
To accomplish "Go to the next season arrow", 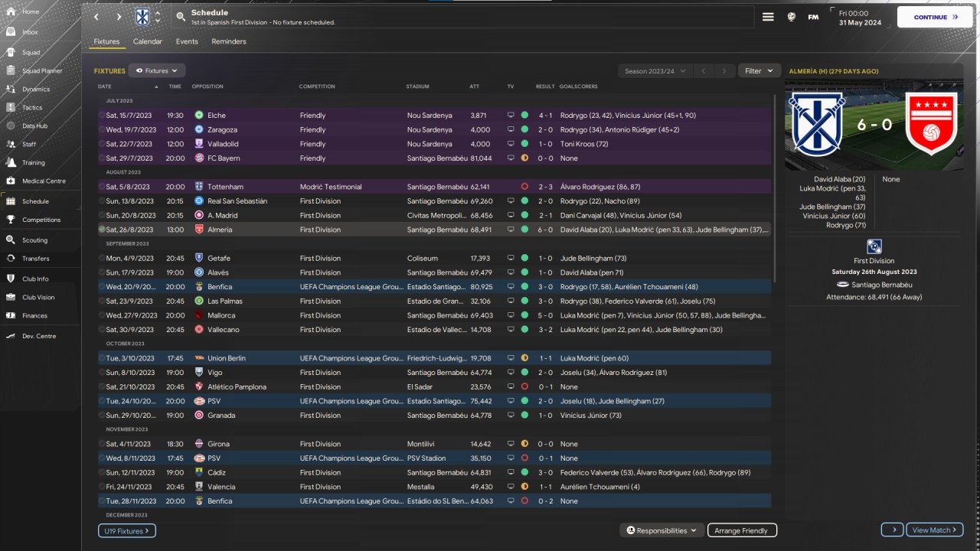I will click(724, 71).
